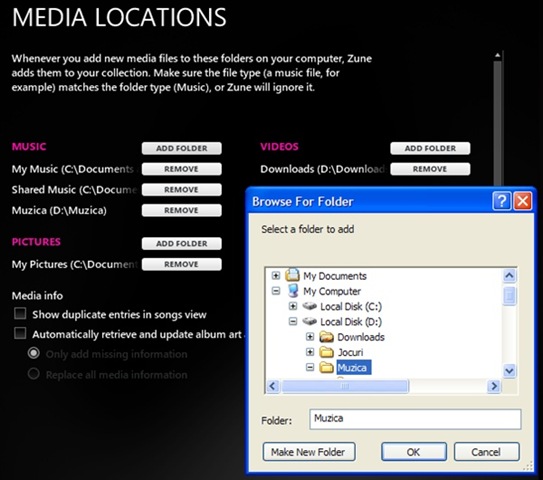Select Replace all media information option

coord(34,374)
